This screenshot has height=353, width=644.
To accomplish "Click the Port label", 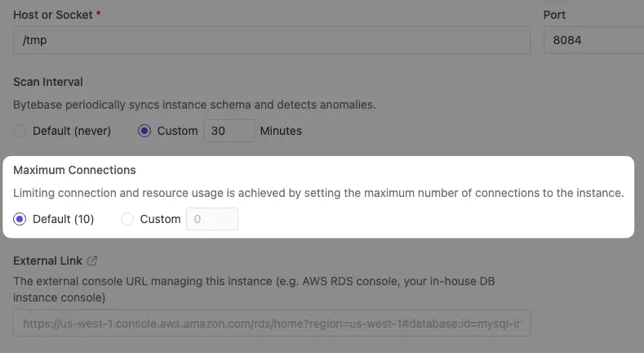I will pyautogui.click(x=554, y=15).
